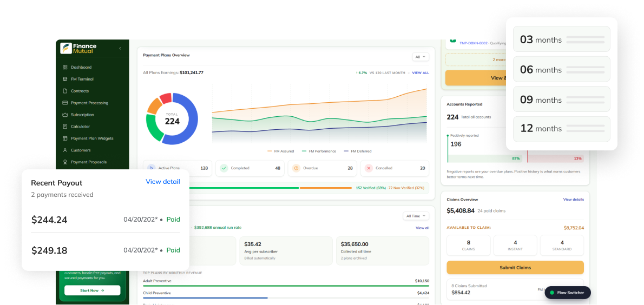Click the Active Plans count 128
Image resolution: width=644 pixels, height=305 pixels.
point(203,168)
